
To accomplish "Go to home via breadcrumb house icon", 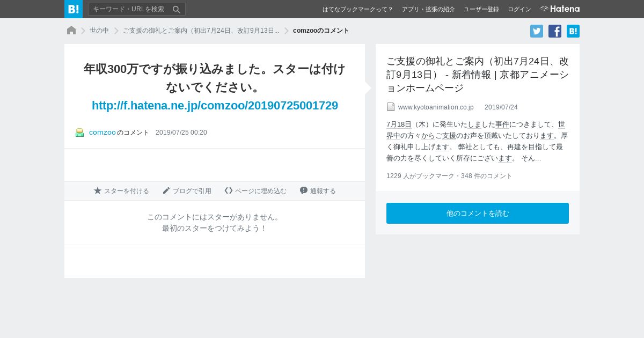I will click(71, 31).
